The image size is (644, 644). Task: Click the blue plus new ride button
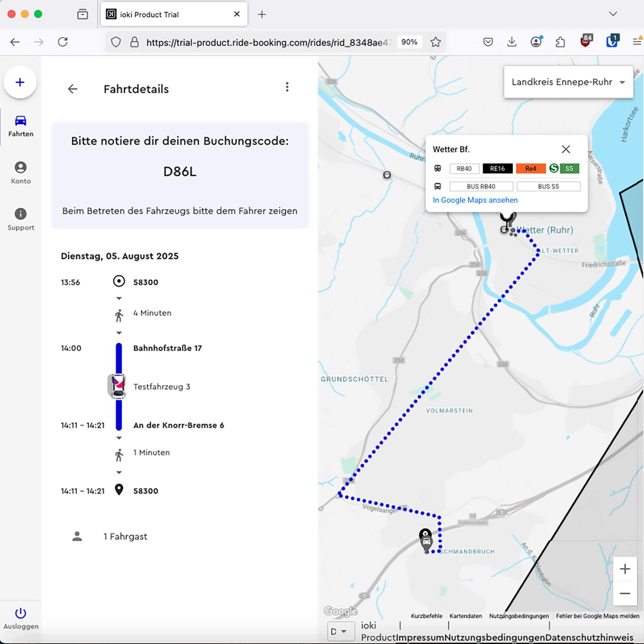pos(20,82)
